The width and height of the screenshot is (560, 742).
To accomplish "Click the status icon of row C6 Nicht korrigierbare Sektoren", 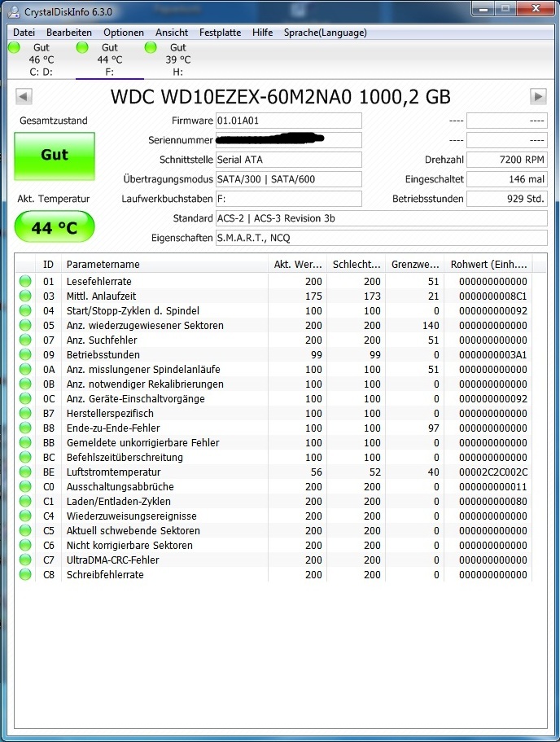I will click(x=25, y=545).
